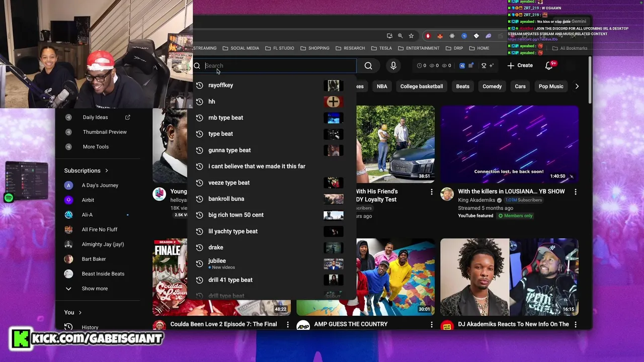Open the AMP GUESS THE COUNTRY video thumbnail
The image size is (644, 362).
pos(366,277)
